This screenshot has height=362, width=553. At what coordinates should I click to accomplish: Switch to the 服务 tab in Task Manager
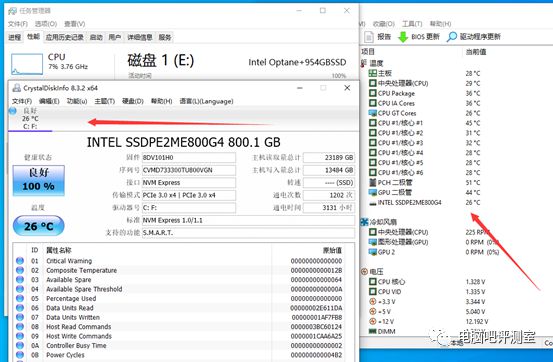165,37
